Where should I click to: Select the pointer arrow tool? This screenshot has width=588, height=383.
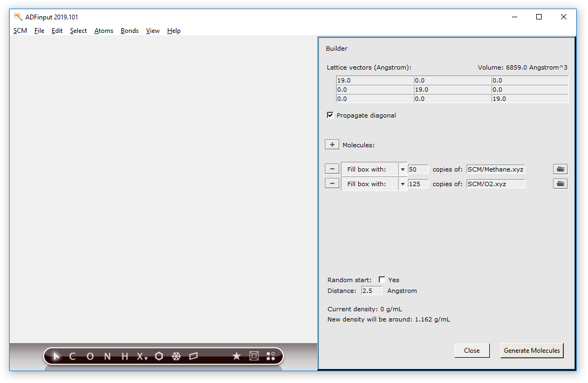pyautogui.click(x=56, y=356)
